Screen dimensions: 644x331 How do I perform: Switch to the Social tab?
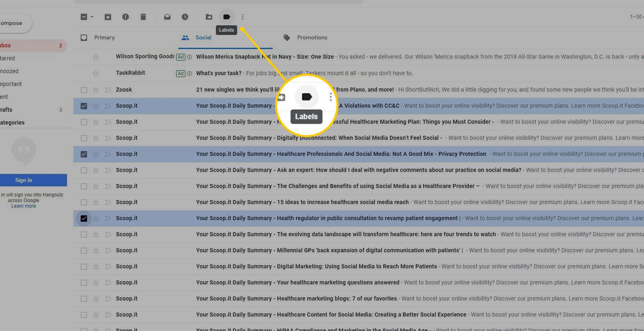pos(203,37)
